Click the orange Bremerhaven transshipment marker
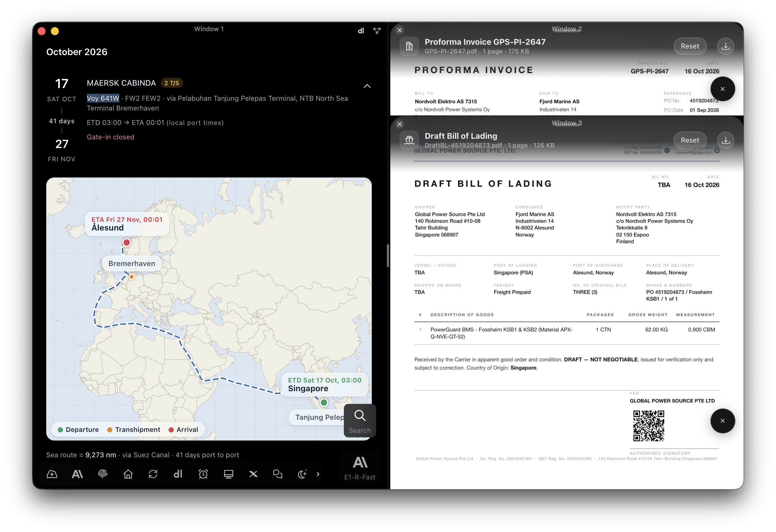The width and height of the screenshot is (776, 532). [x=132, y=277]
